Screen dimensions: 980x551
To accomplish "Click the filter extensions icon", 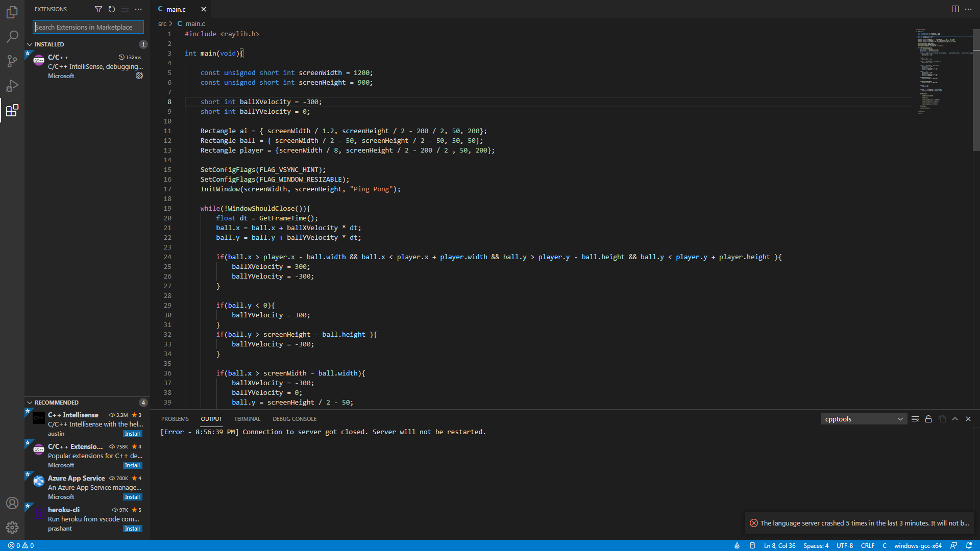I will pyautogui.click(x=99, y=9).
